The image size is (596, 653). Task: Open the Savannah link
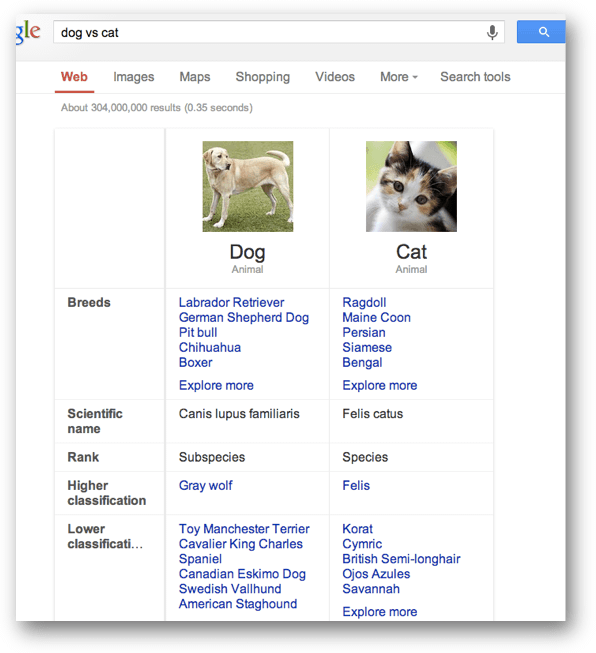[371, 589]
